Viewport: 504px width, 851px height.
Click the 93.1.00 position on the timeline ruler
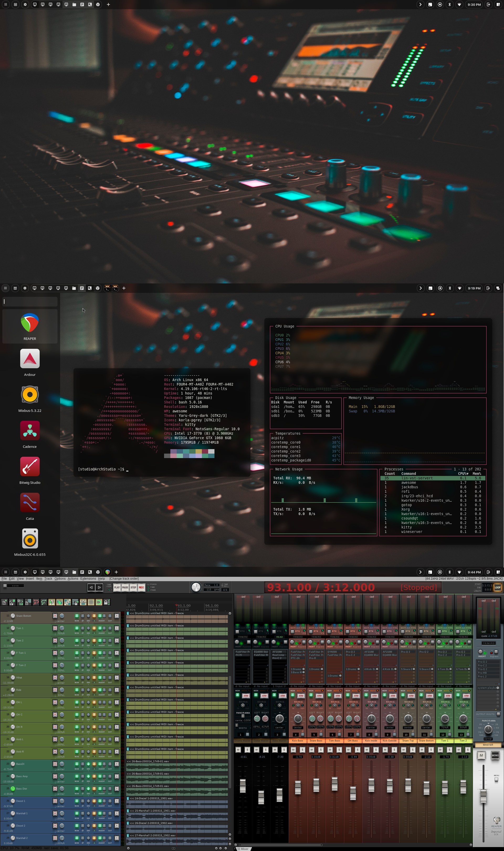(x=183, y=605)
